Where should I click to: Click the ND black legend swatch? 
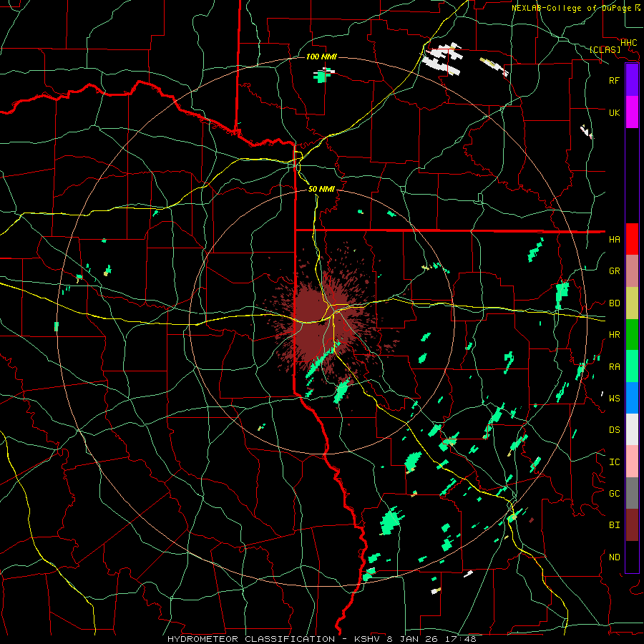(632, 557)
